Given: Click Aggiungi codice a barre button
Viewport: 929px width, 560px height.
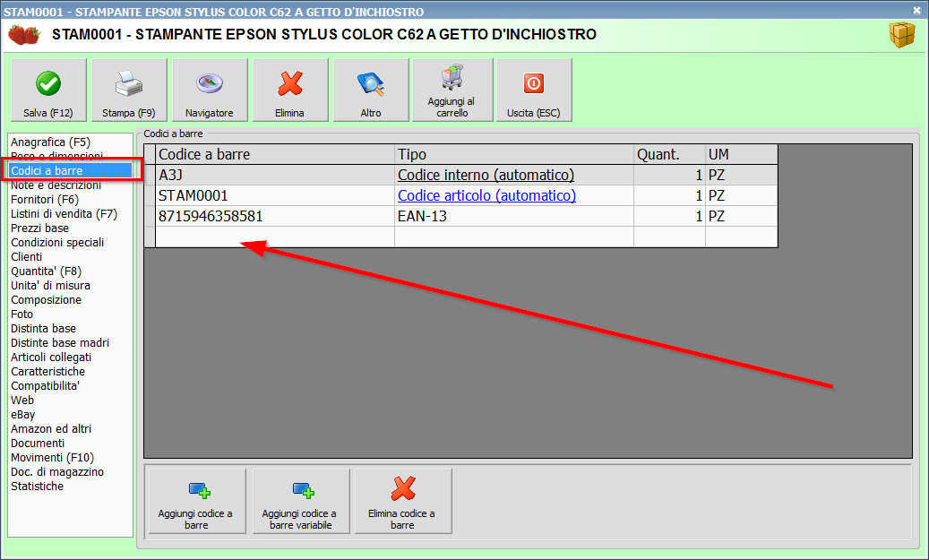Looking at the screenshot, I should click(x=197, y=502).
